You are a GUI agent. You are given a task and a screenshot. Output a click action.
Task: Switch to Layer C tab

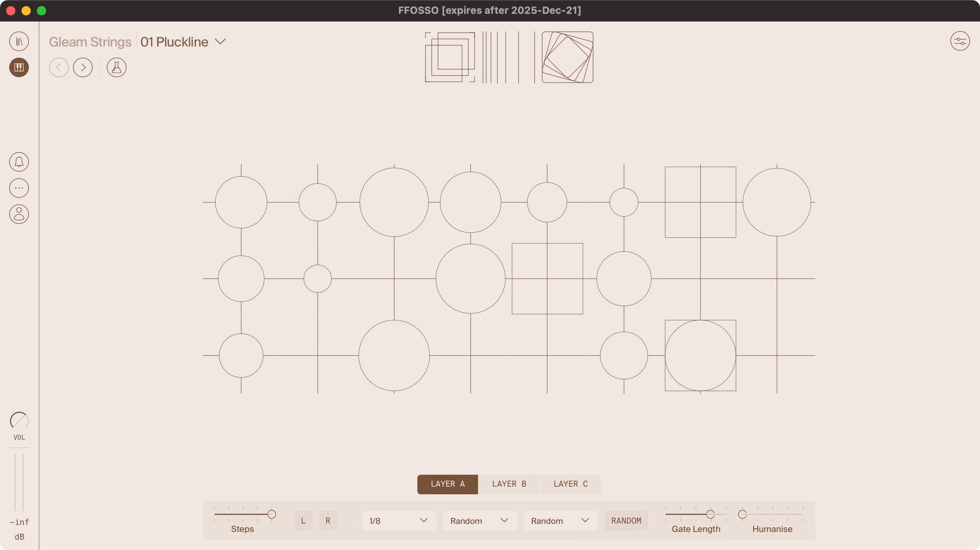(570, 484)
